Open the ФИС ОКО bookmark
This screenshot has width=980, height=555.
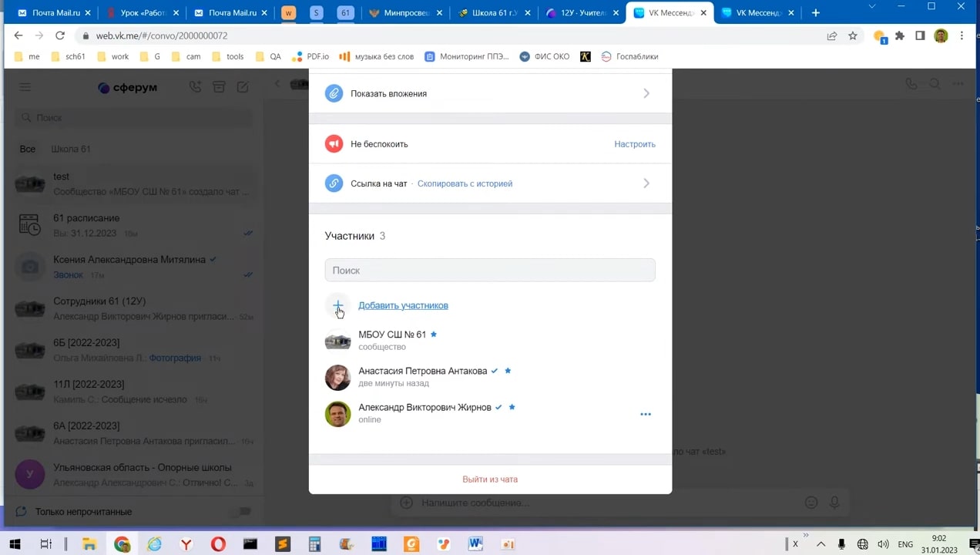[545, 56]
